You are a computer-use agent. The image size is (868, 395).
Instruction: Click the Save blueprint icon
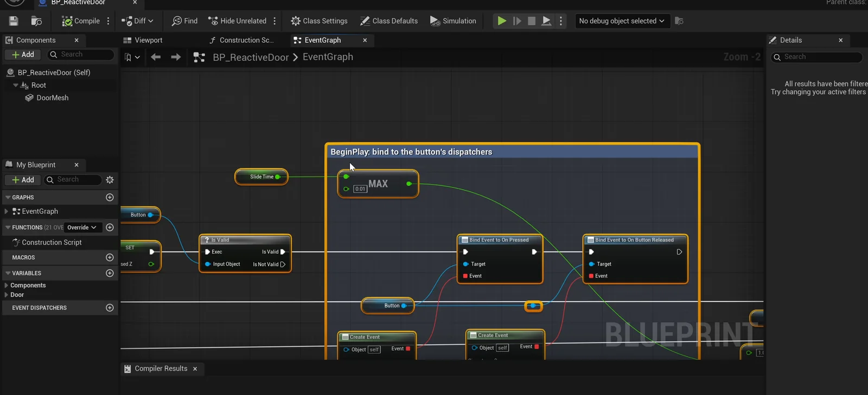click(14, 21)
